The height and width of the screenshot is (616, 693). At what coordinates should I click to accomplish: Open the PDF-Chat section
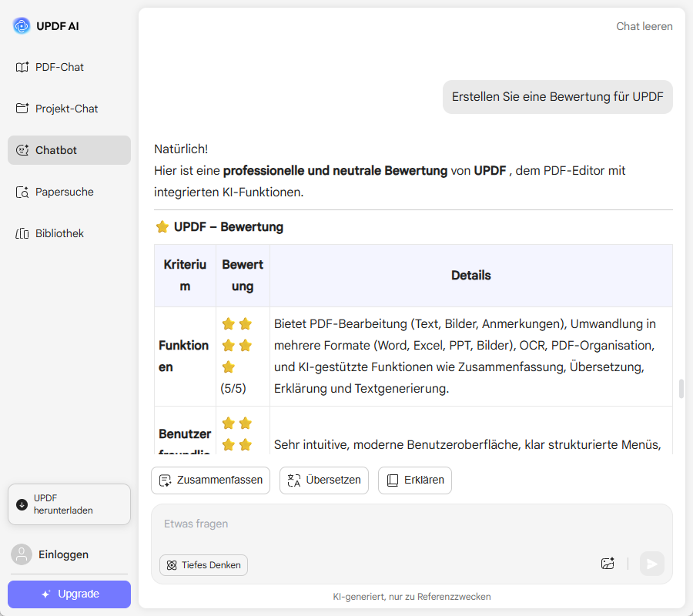pos(69,67)
